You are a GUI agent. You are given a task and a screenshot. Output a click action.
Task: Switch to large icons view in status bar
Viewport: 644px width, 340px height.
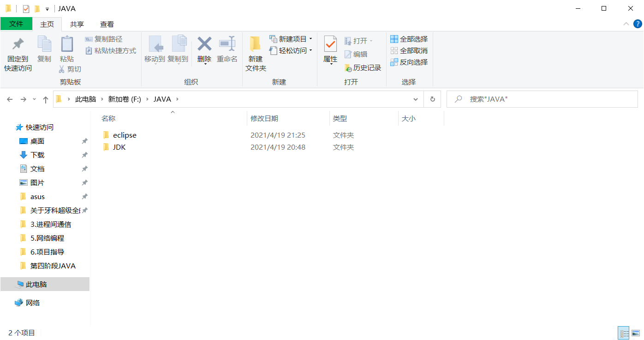(x=636, y=333)
